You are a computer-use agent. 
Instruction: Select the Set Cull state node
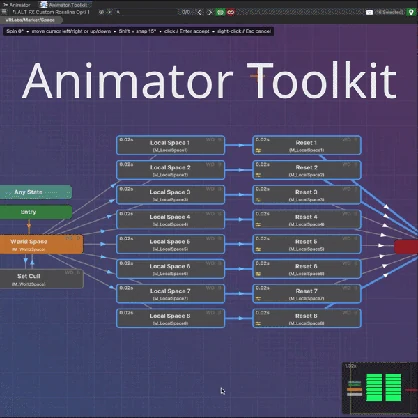[41, 279]
